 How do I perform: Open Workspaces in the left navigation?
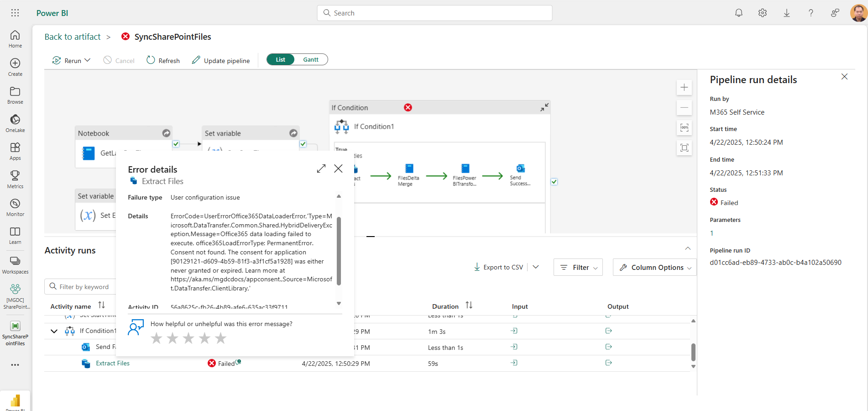point(15,265)
